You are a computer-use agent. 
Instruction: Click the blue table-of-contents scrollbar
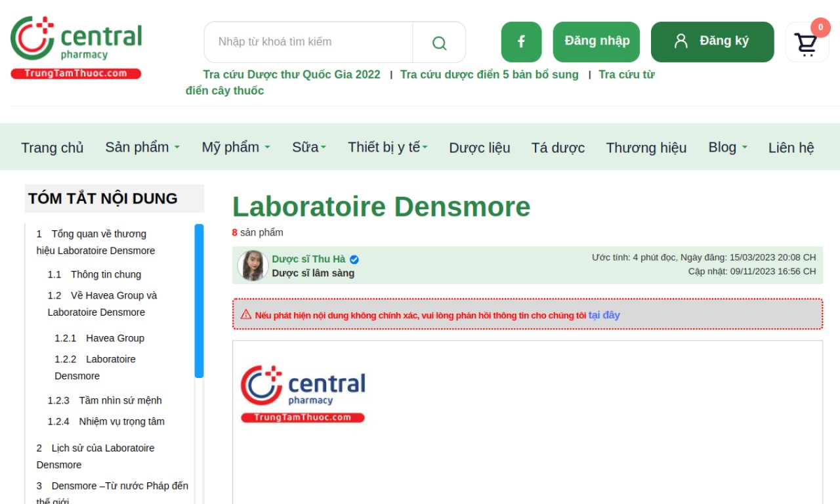[199, 301]
